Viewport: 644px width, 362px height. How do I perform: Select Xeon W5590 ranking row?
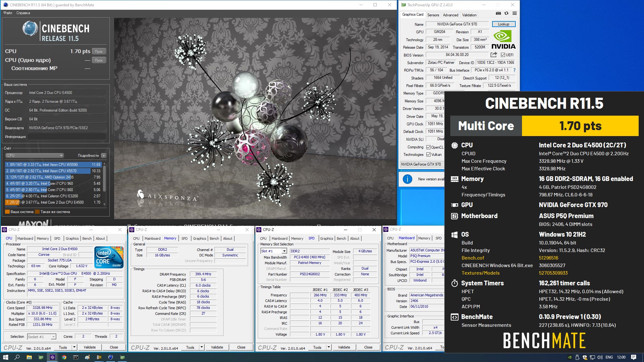point(53,165)
